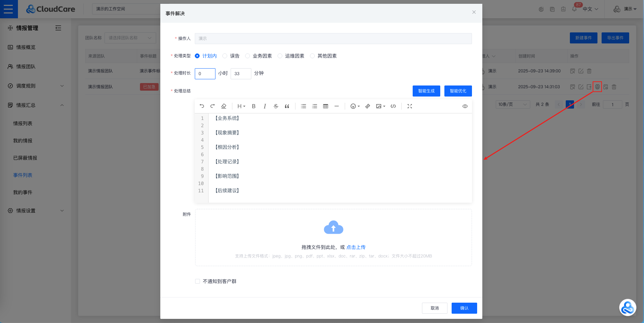644x323 pixels.
Task: Check the 不通知到客户群 checkbox
Action: point(198,281)
